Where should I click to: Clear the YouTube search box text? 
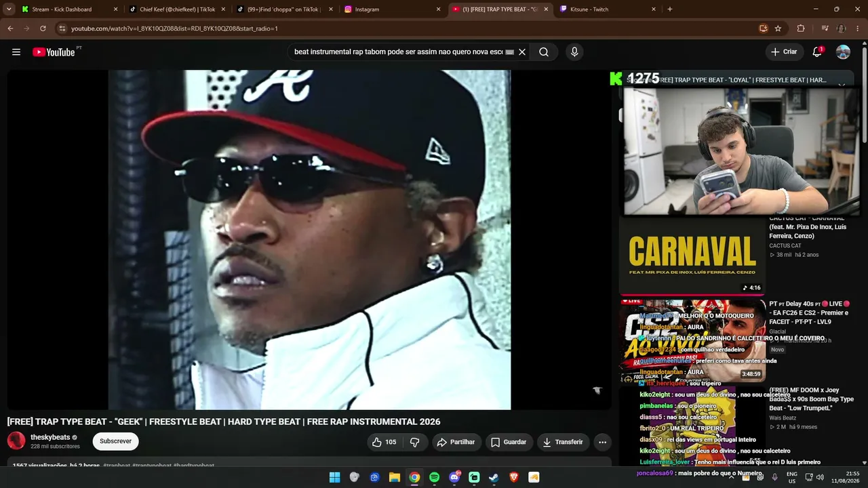[x=522, y=52]
